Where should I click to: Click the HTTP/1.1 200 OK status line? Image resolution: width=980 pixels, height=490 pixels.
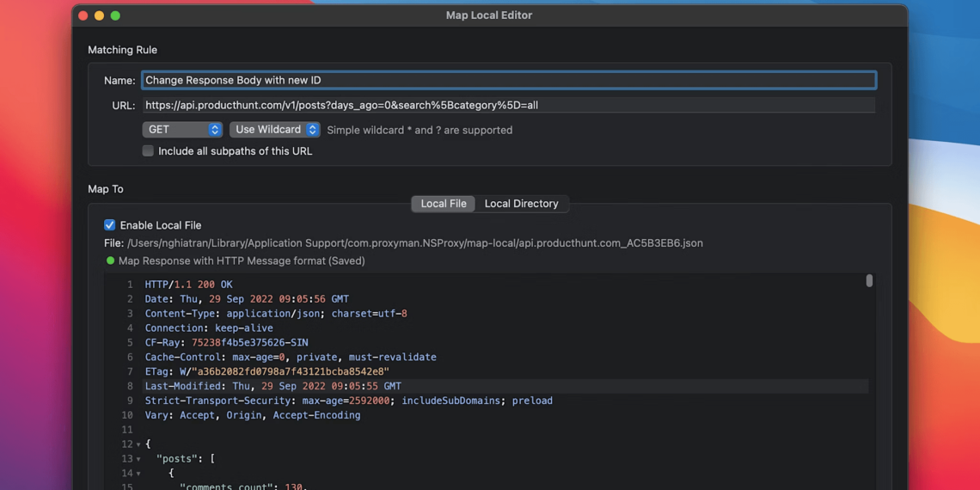click(x=188, y=285)
